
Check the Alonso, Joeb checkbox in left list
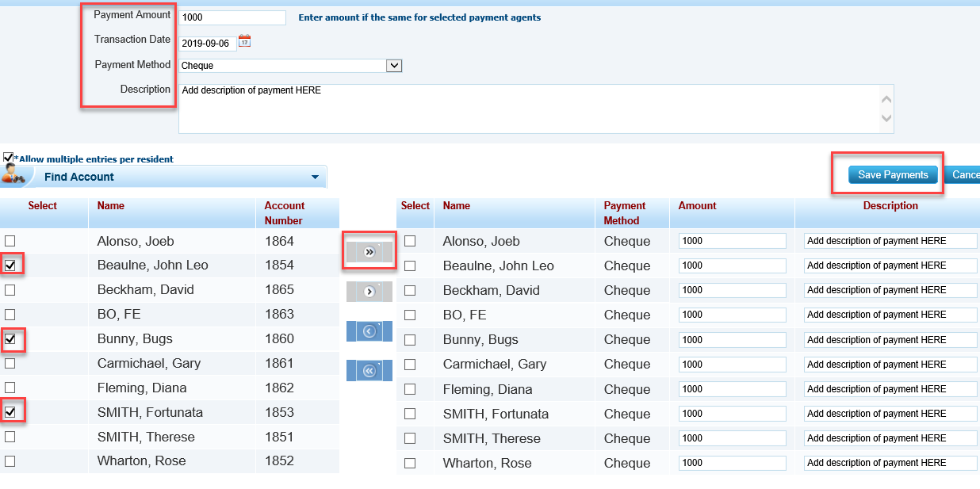10,241
